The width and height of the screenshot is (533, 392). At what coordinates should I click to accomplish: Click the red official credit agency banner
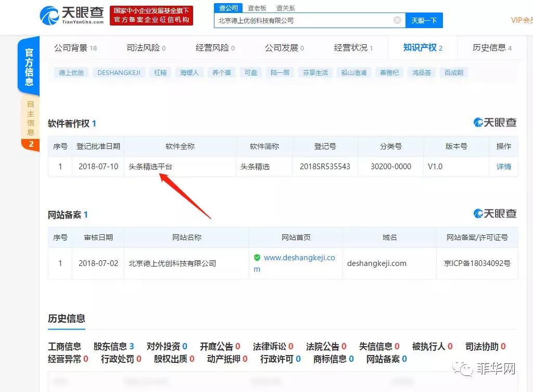tap(151, 16)
